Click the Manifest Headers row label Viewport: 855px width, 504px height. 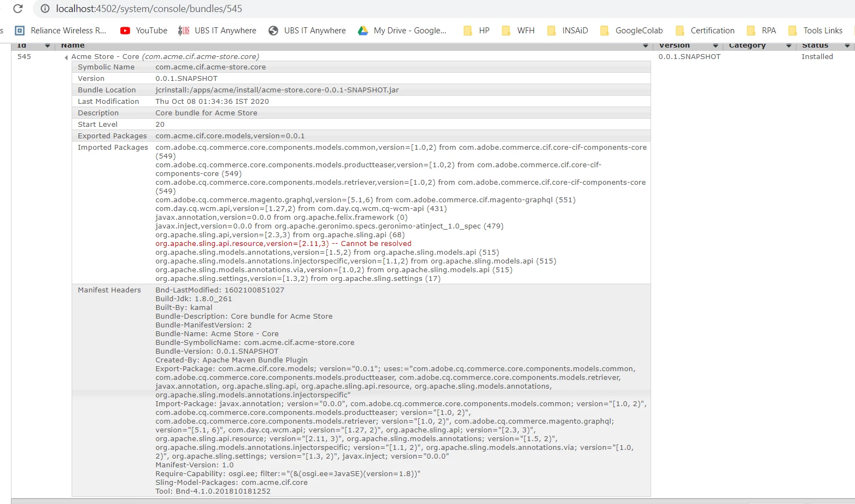[109, 290]
